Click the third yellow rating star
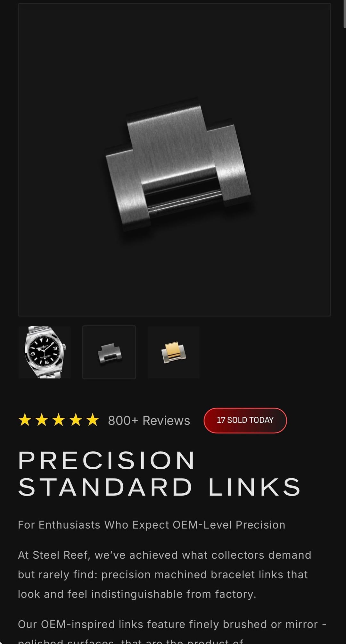The width and height of the screenshot is (346, 644). pyautogui.click(x=59, y=420)
